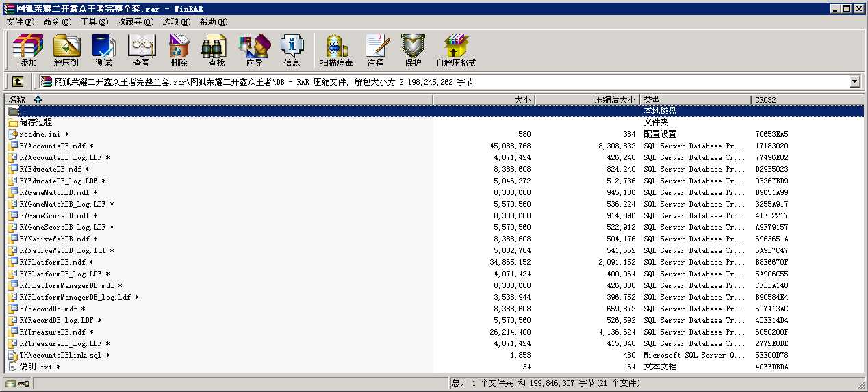Open the 工具(S) menu
Image resolution: width=868 pixels, height=392 pixels.
[94, 22]
